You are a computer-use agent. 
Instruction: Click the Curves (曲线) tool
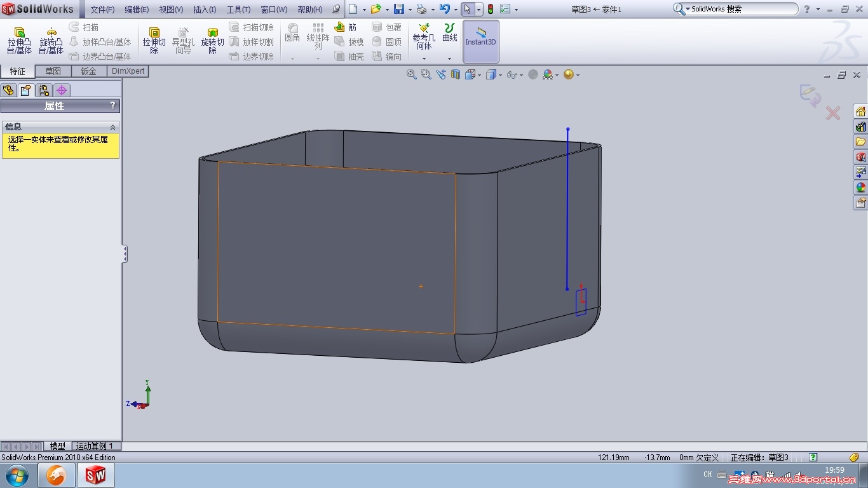(x=449, y=32)
